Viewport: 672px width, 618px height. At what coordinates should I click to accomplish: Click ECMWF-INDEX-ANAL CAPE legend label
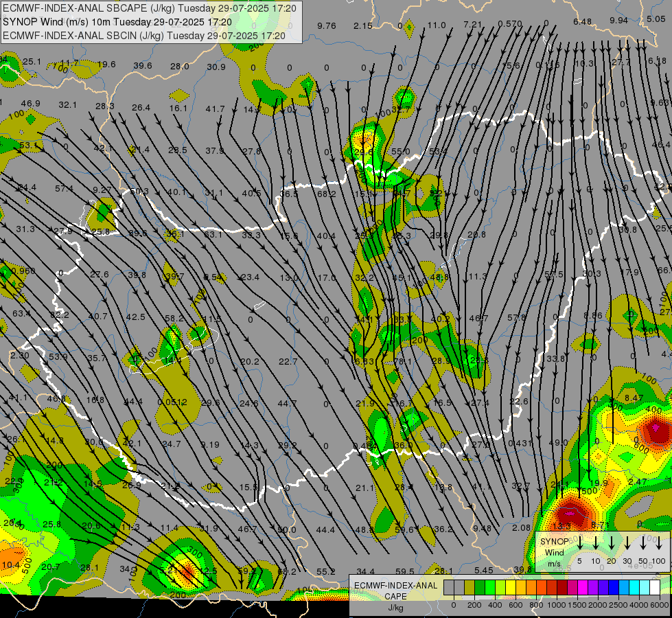coord(395,591)
